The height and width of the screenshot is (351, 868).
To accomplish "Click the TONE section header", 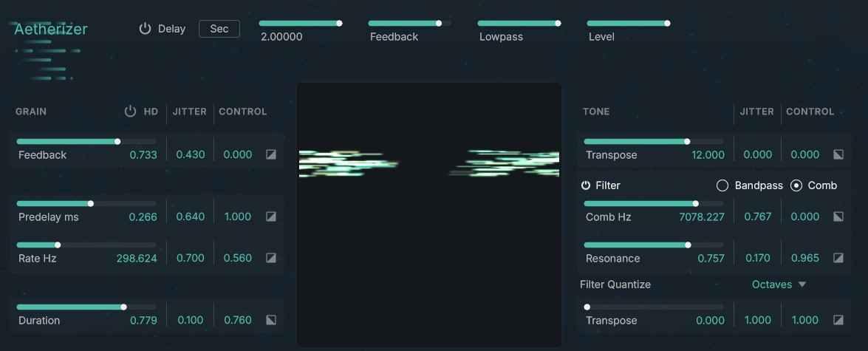I will pos(596,112).
